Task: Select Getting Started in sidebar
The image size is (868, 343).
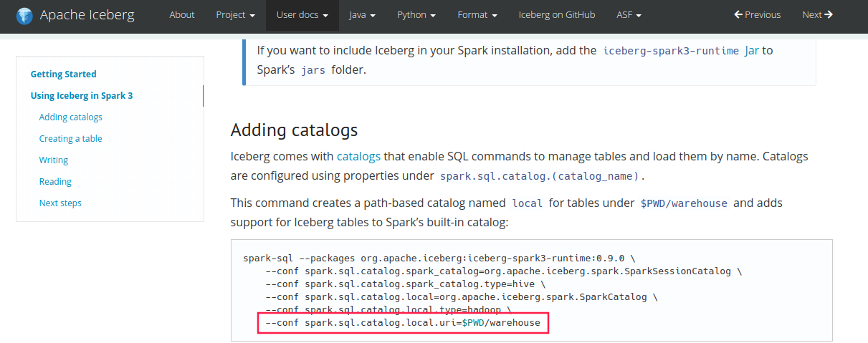Action: coord(63,74)
